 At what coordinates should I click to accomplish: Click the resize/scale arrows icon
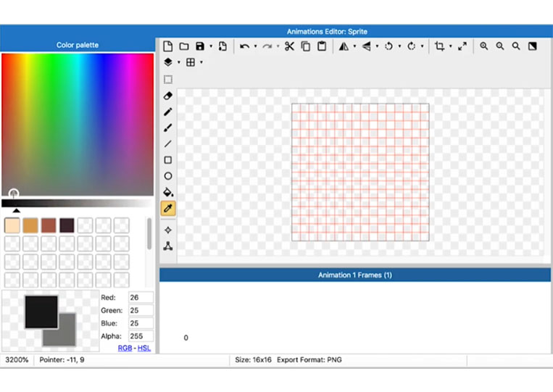coord(462,46)
